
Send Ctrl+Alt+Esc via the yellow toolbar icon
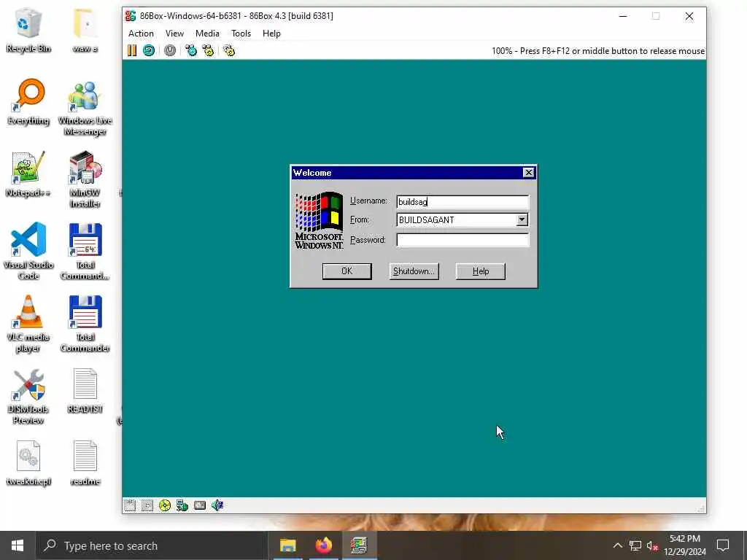(208, 50)
